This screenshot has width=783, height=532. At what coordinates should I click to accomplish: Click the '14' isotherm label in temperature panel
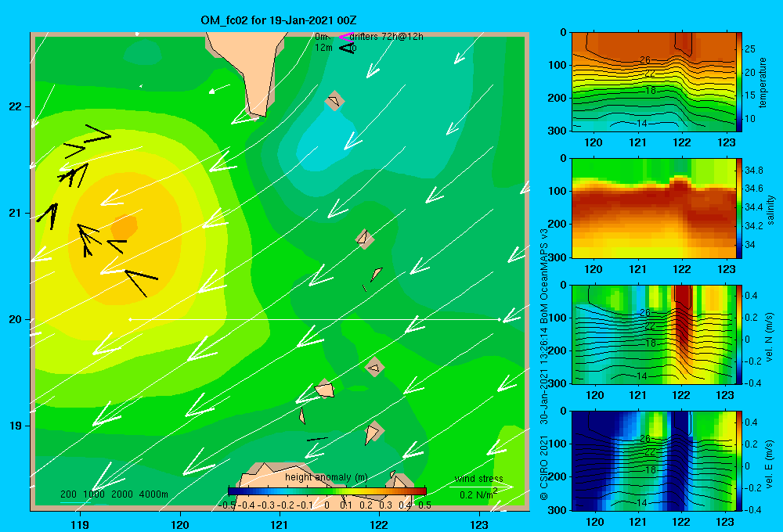click(x=642, y=124)
